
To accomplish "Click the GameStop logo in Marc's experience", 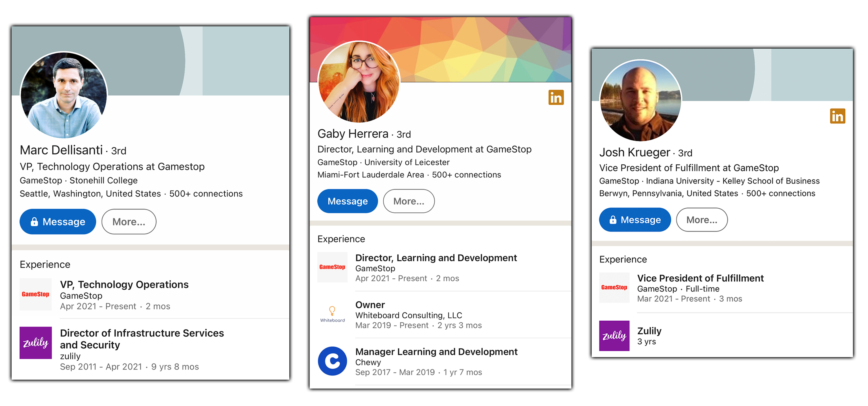I will coord(36,294).
